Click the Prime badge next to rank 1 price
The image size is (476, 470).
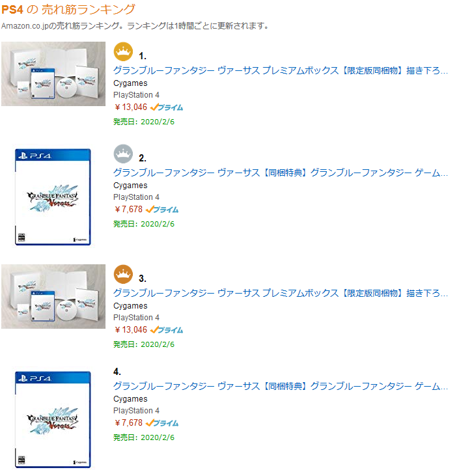click(167, 107)
